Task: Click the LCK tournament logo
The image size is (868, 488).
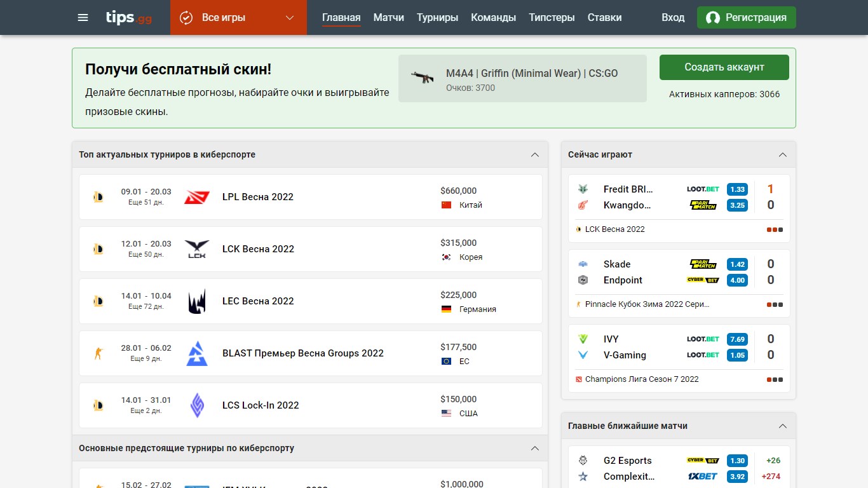Action: [197, 249]
